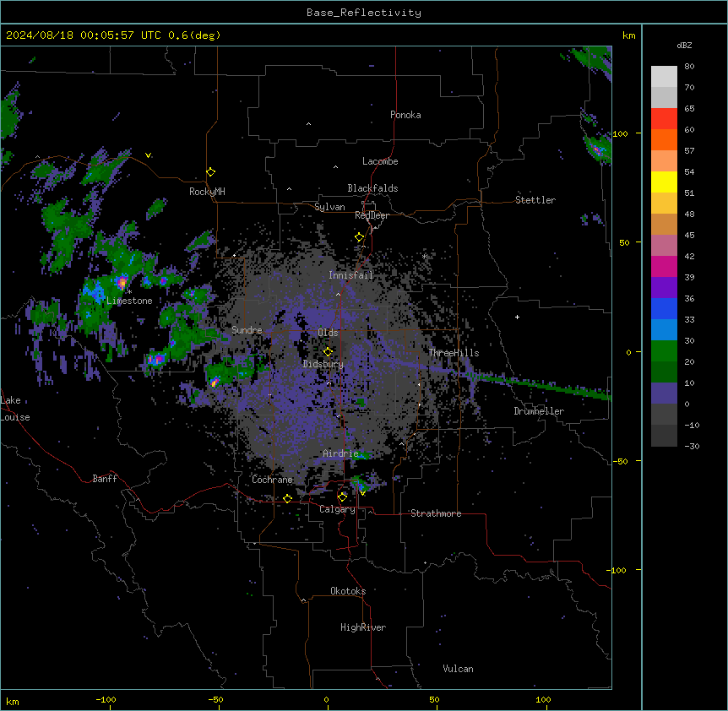
Task: Click the Sundre city label
Action: coord(247,330)
